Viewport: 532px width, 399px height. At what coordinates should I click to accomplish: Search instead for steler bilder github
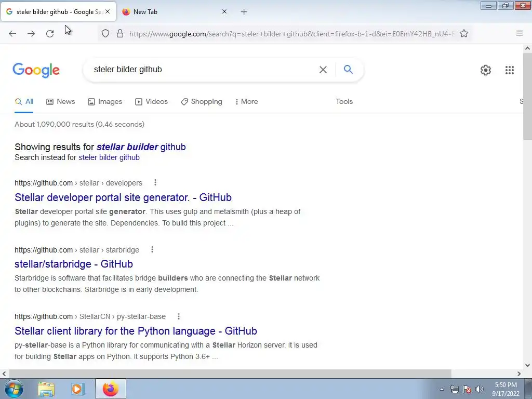[x=109, y=157]
